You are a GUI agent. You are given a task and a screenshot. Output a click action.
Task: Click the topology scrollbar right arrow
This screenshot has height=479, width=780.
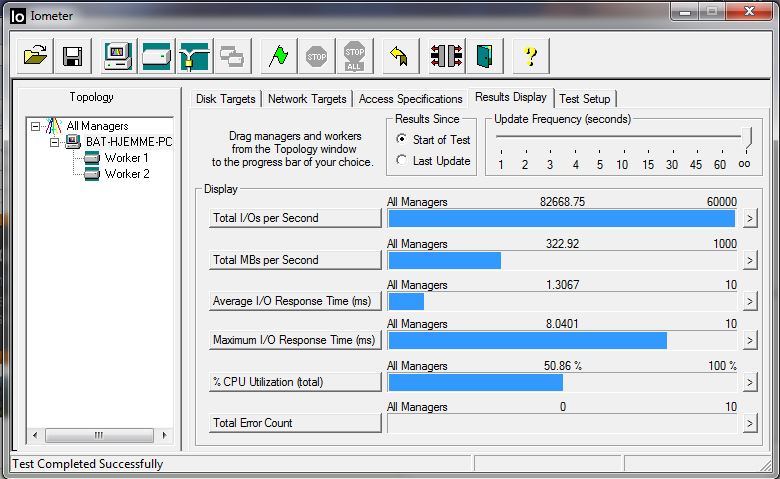[165, 435]
